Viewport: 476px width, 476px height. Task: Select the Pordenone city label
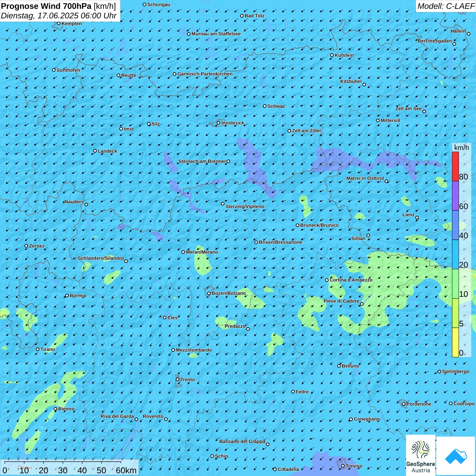[x=419, y=404]
